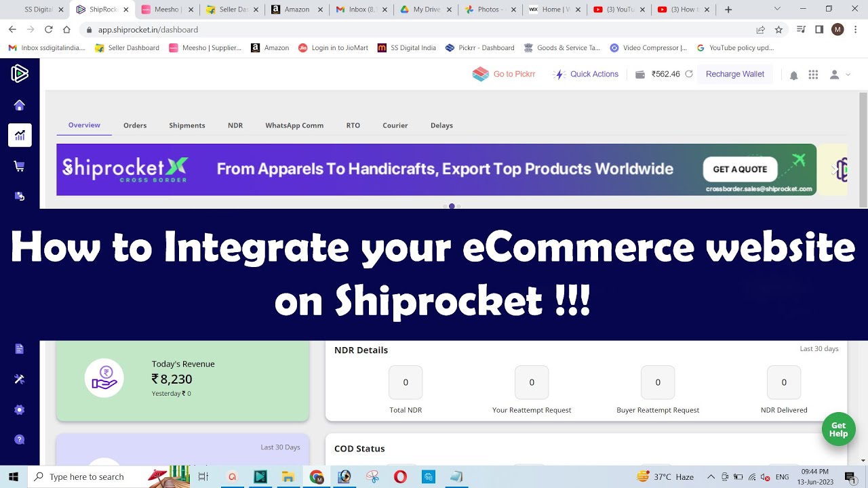Open Chrome three-dot menu
868x488 pixels.
(855, 30)
